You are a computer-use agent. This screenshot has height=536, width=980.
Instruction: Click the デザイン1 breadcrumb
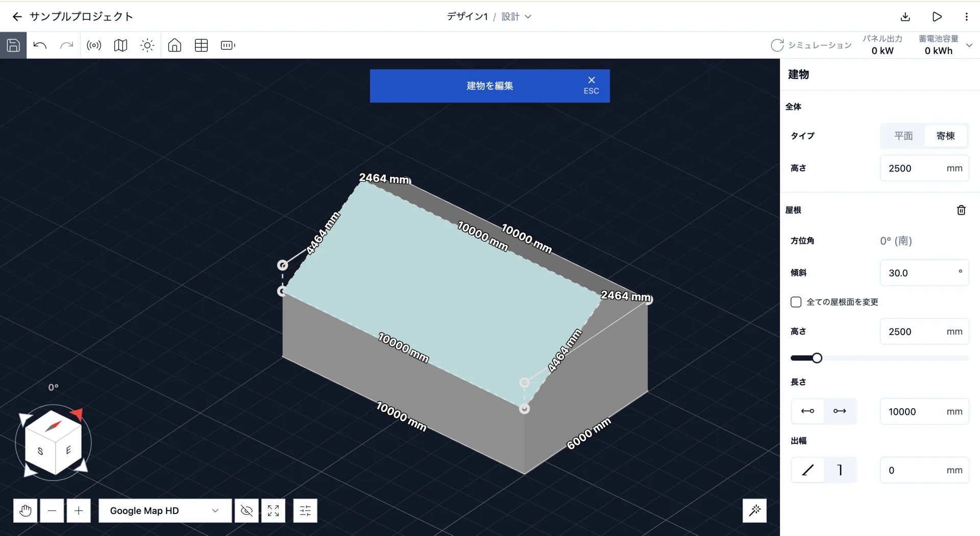(467, 17)
